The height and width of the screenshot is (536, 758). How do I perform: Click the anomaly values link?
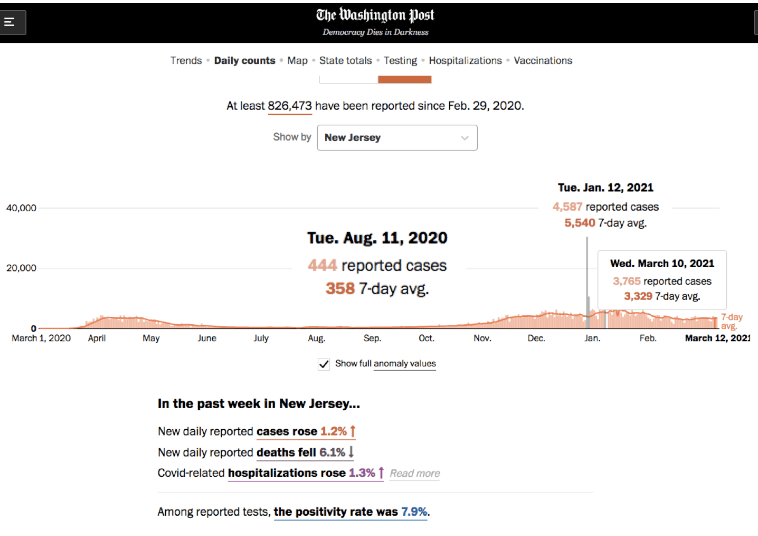(404, 364)
